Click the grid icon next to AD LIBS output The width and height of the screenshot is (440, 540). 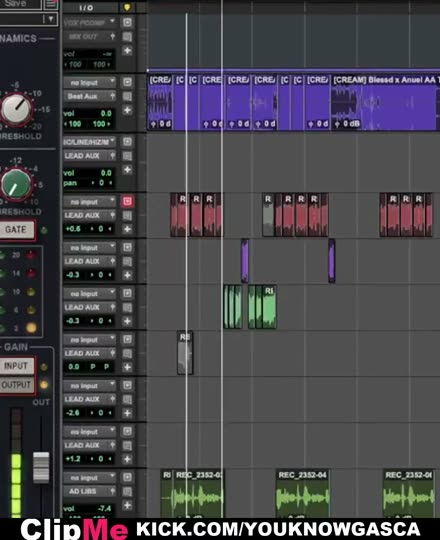tap(127, 492)
